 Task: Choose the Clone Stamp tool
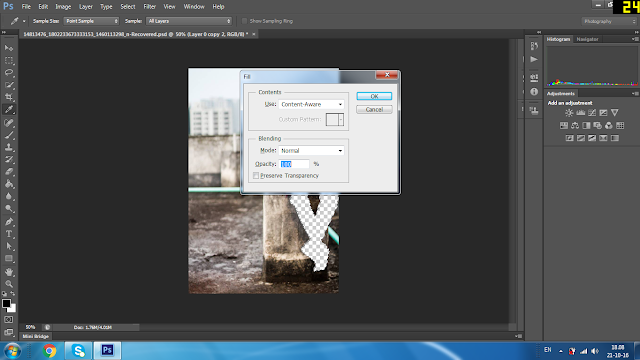[9, 147]
